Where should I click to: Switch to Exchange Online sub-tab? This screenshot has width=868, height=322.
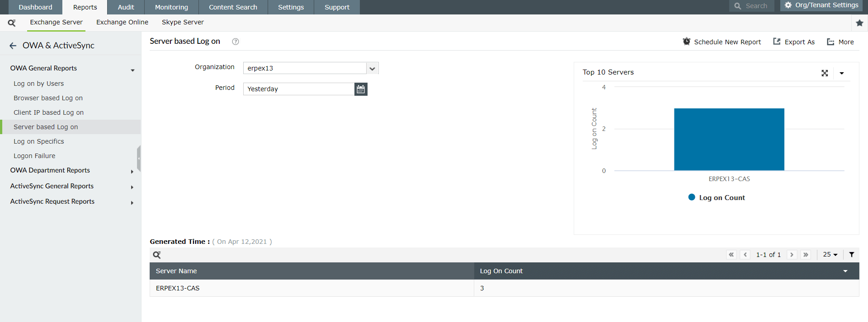[x=122, y=22]
